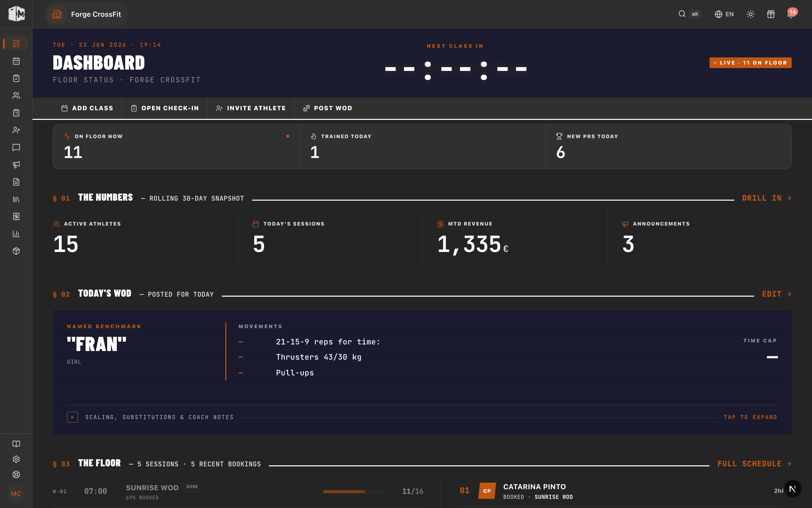812x508 pixels.
Task: Click the CP avatar badge
Action: (x=487, y=491)
